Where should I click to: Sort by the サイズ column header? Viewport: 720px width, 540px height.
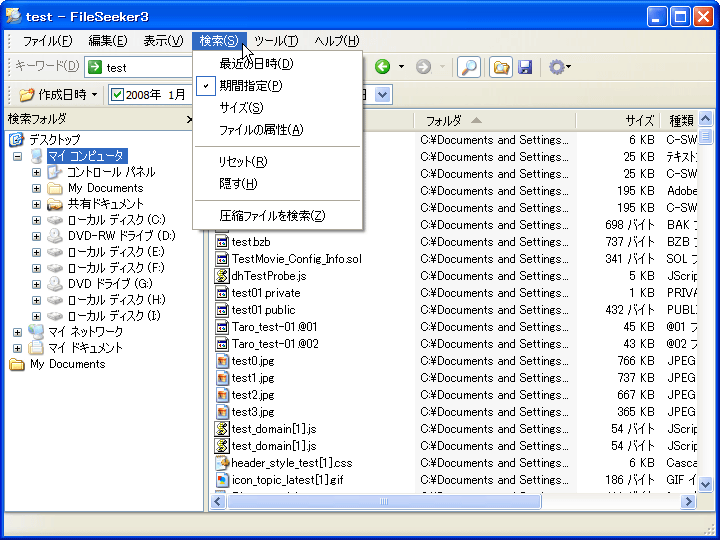[x=618, y=121]
